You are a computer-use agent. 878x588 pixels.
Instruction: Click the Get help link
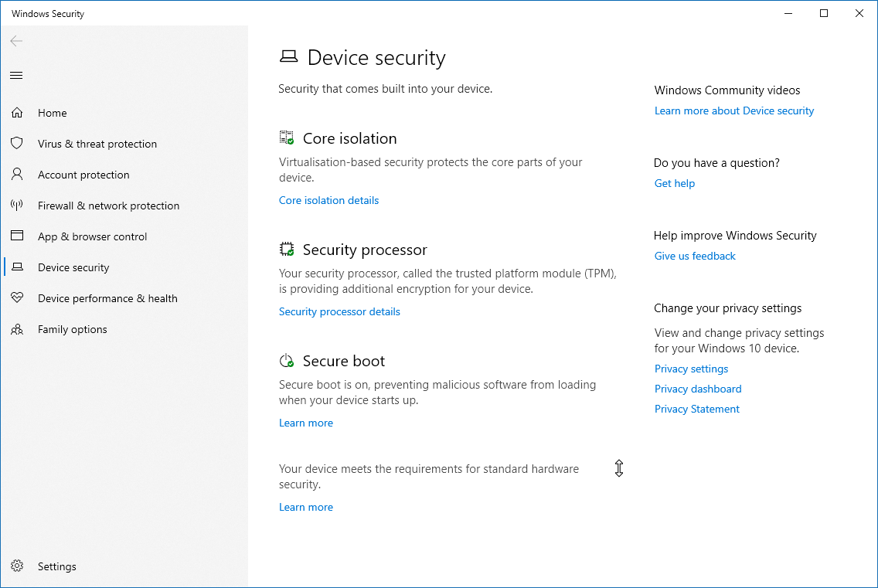[674, 183]
